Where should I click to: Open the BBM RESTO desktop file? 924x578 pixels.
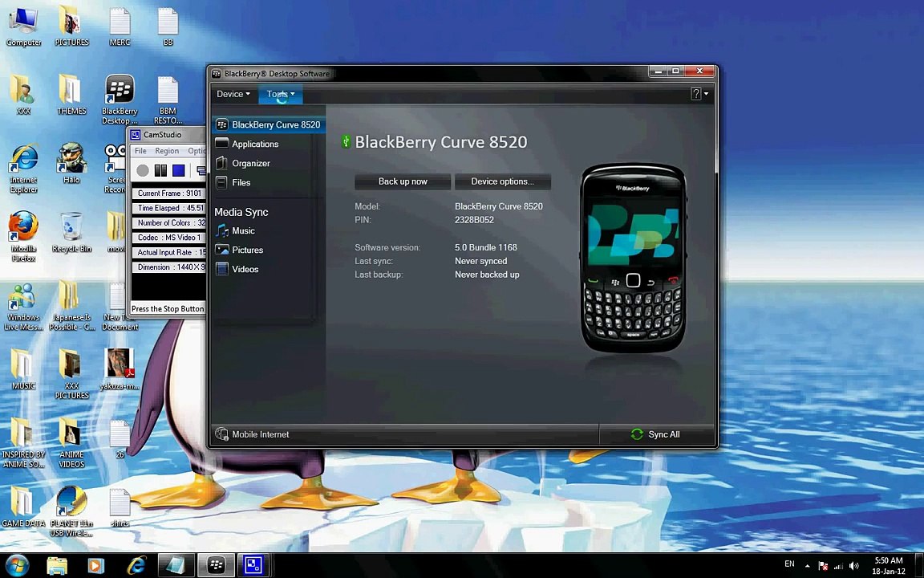coord(168,99)
